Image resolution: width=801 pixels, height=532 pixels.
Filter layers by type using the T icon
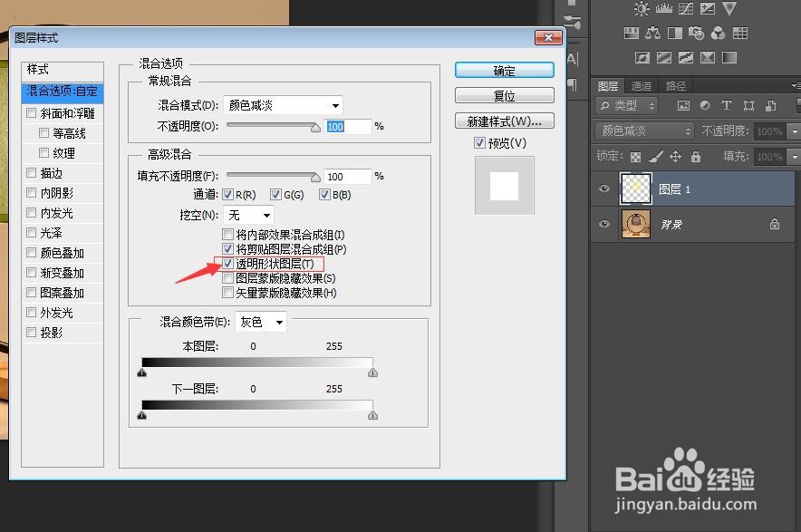726,105
